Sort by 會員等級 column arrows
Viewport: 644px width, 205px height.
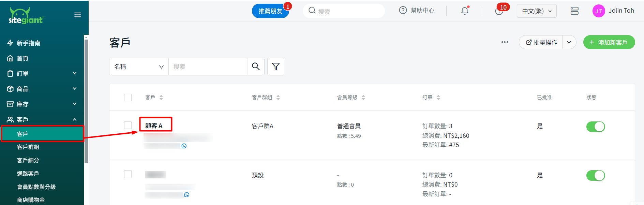pos(363,98)
